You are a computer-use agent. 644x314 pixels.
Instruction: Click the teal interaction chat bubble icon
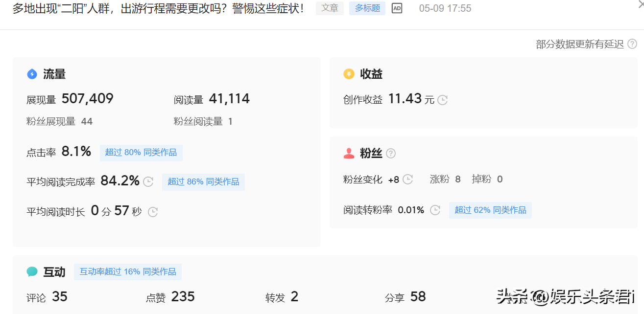[x=32, y=272]
